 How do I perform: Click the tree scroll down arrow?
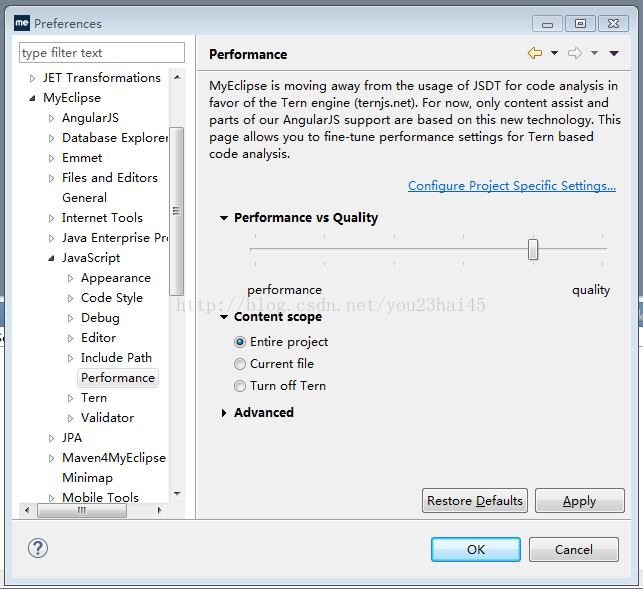(x=177, y=493)
